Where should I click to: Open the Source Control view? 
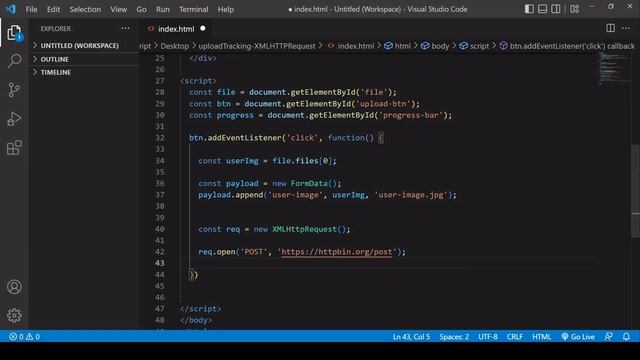coord(14,89)
